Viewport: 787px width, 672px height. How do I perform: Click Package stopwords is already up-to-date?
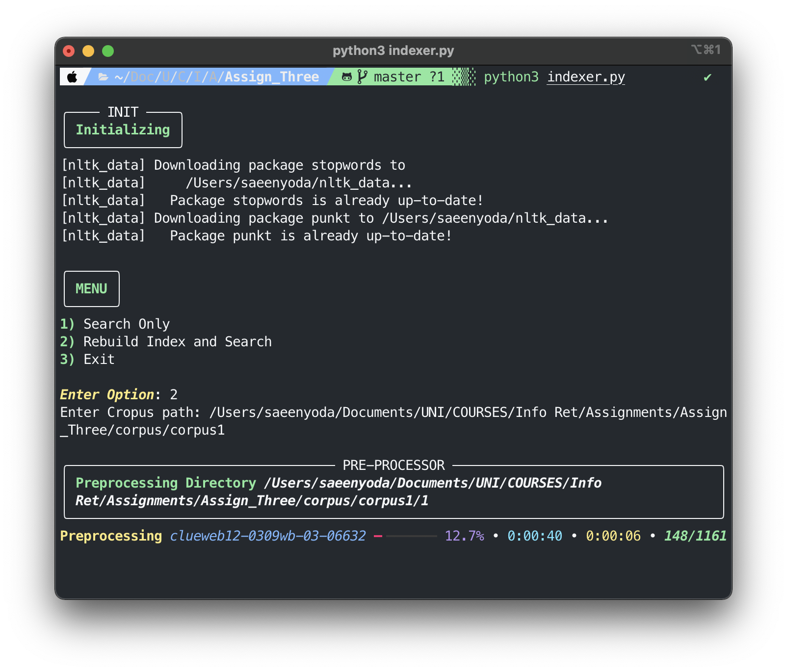326,201
